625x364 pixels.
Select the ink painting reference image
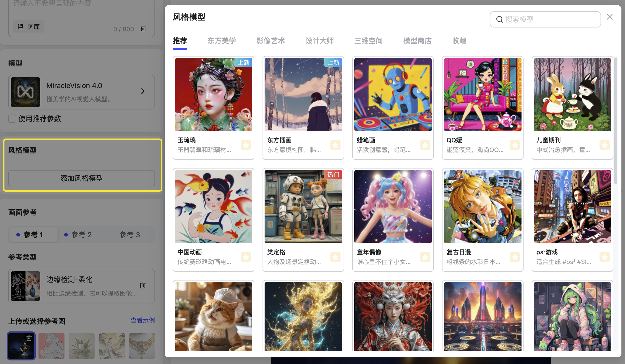(x=112, y=346)
